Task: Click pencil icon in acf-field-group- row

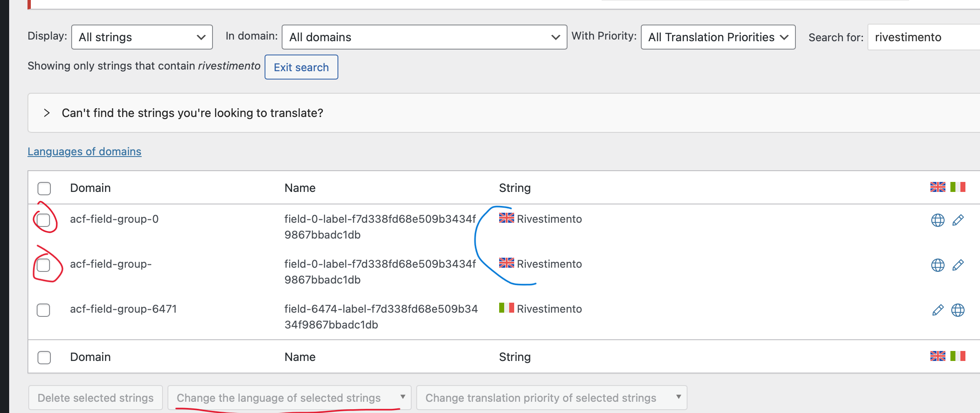Action: point(958,265)
